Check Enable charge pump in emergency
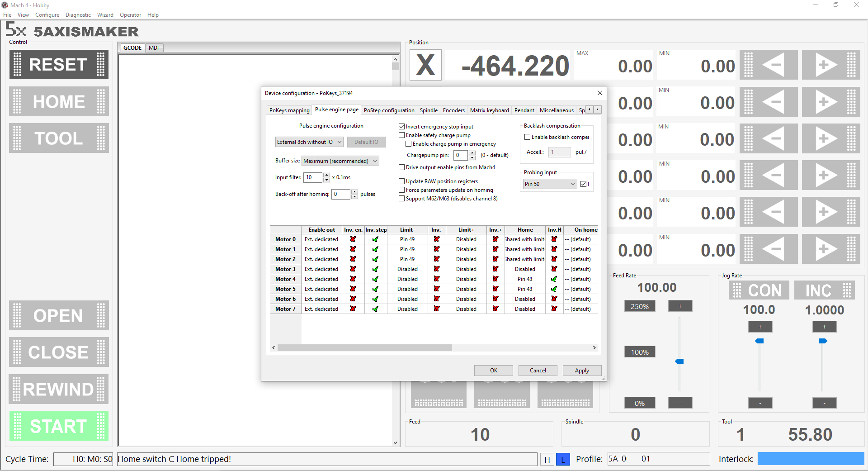 click(408, 144)
